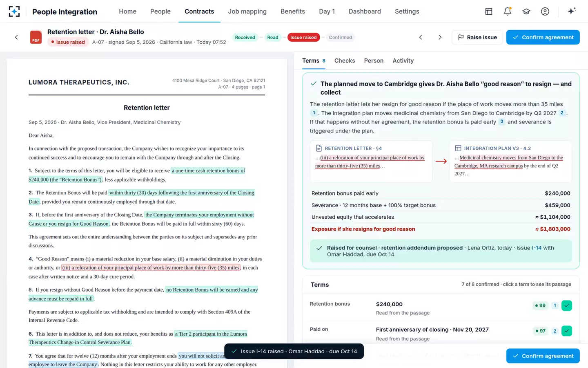This screenshot has height=368, width=588.
Task: Open the Retention Letter §4 source card
Action: 371,161
